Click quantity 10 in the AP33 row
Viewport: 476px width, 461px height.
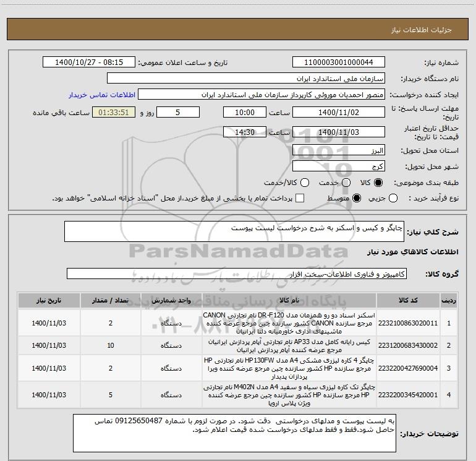pyautogui.click(x=111, y=345)
